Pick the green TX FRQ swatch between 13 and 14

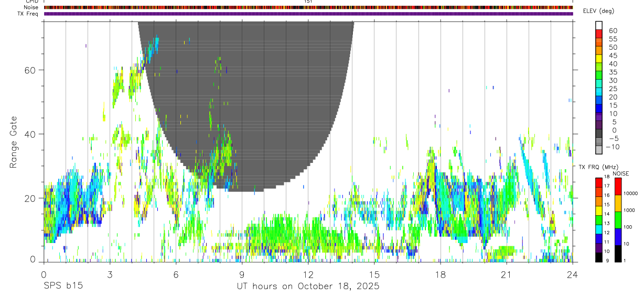(x=599, y=219)
